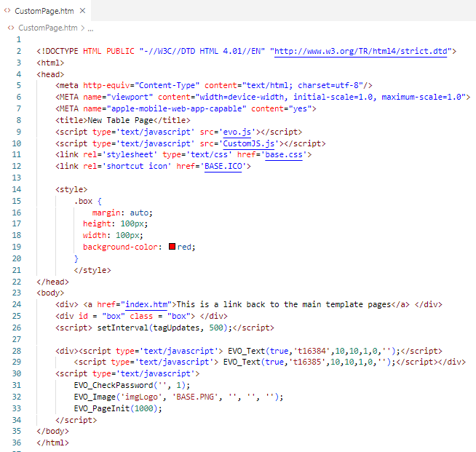The width and height of the screenshot is (476, 452).
Task: Click the 'EVO_PageInit' function call
Action: pos(102,408)
